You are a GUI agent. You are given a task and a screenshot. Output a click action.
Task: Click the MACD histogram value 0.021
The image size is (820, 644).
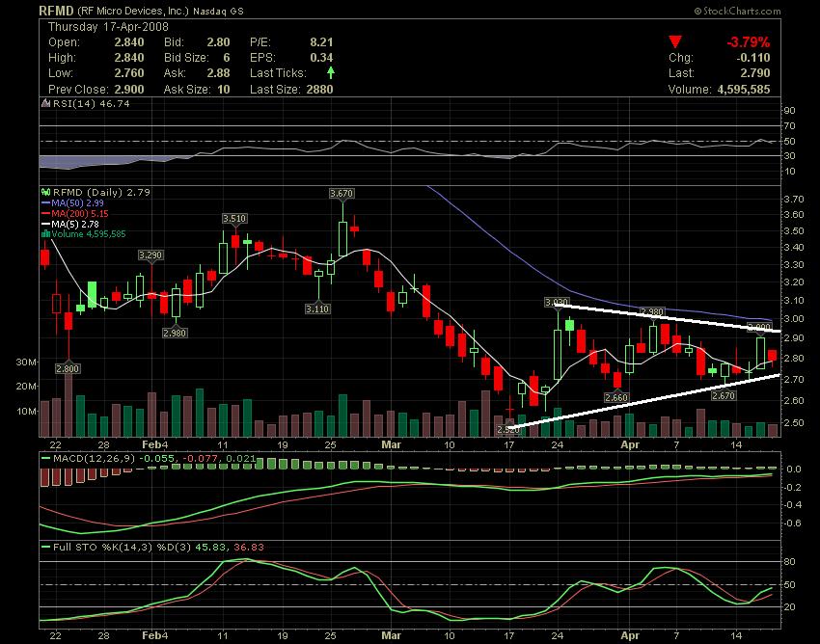240,459
